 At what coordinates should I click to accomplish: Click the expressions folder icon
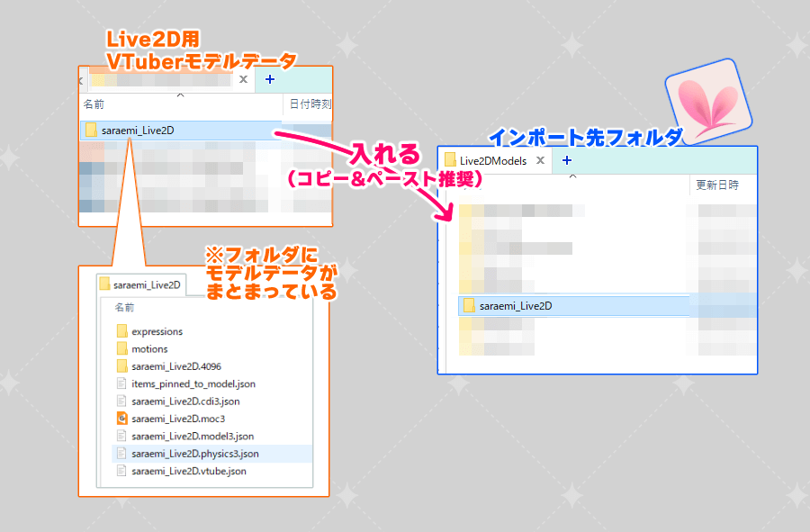click(121, 331)
